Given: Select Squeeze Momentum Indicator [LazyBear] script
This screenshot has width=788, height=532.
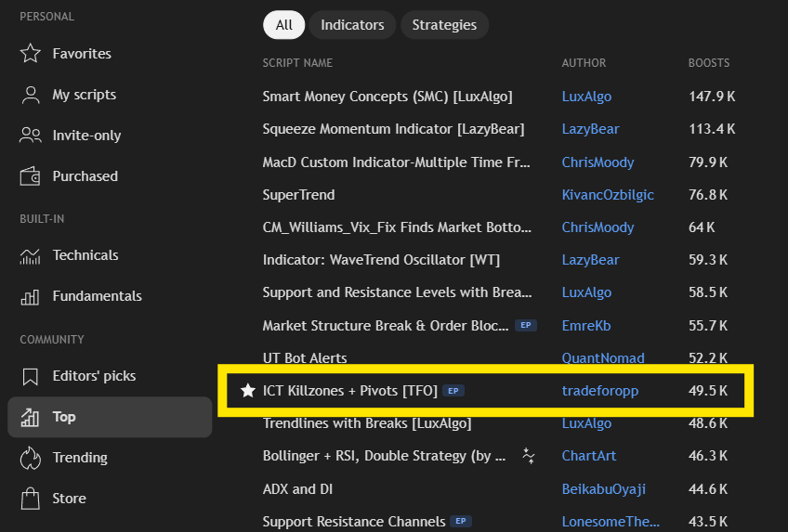Looking at the screenshot, I should pos(393,129).
